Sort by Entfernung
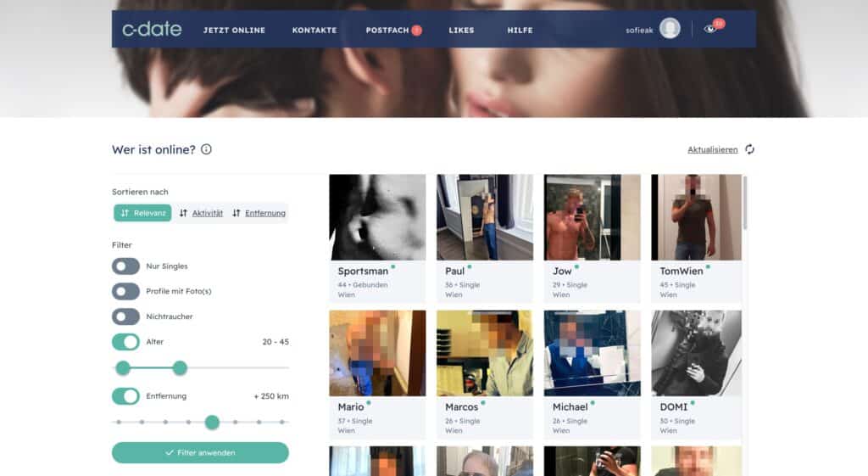868x476 pixels. [259, 213]
